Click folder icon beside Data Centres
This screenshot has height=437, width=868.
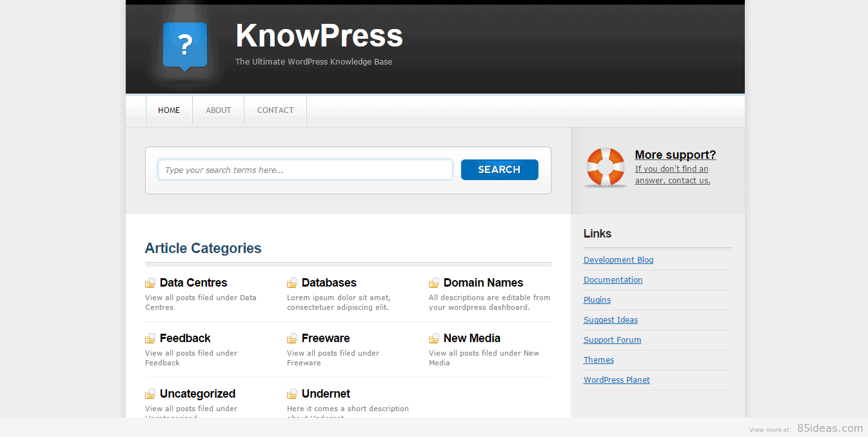click(x=150, y=283)
